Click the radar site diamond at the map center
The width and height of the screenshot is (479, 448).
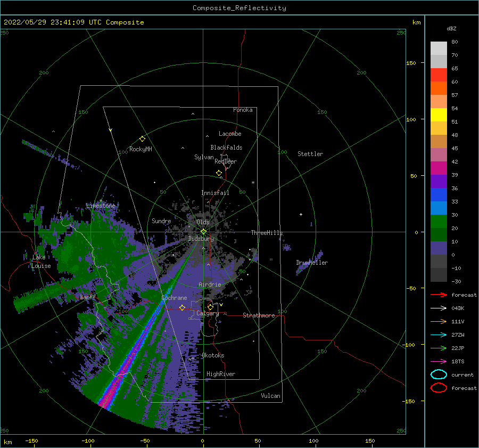tap(203, 232)
